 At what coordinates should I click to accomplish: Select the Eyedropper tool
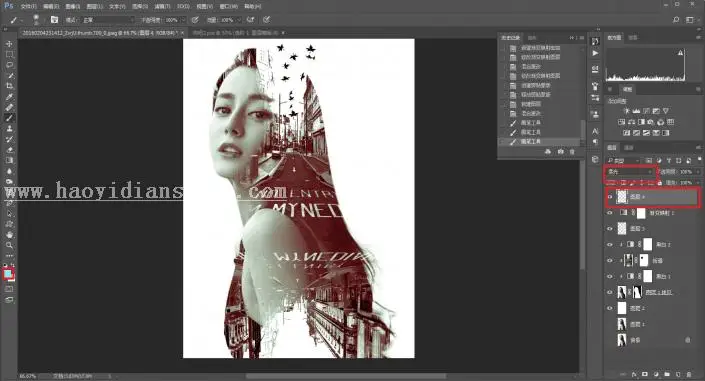click(x=9, y=97)
